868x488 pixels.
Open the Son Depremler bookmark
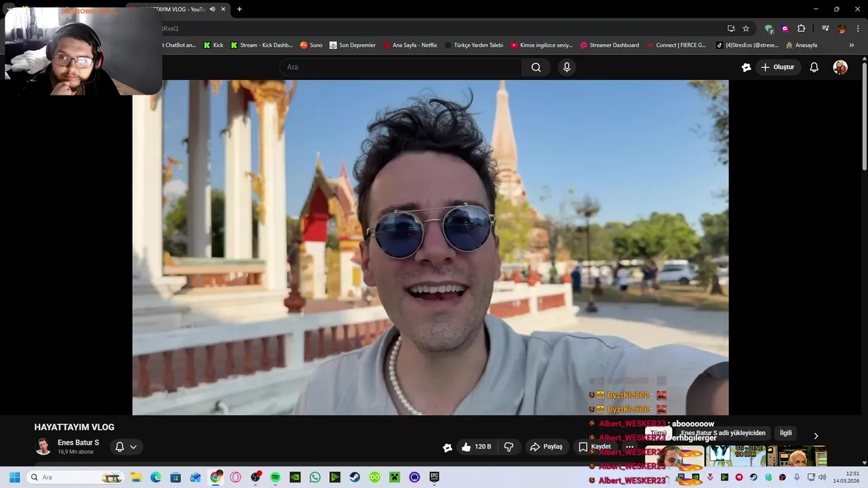point(353,45)
